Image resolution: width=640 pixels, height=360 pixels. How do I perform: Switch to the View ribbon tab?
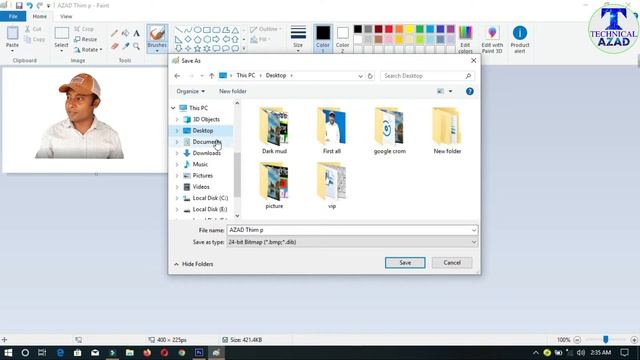click(x=66, y=16)
